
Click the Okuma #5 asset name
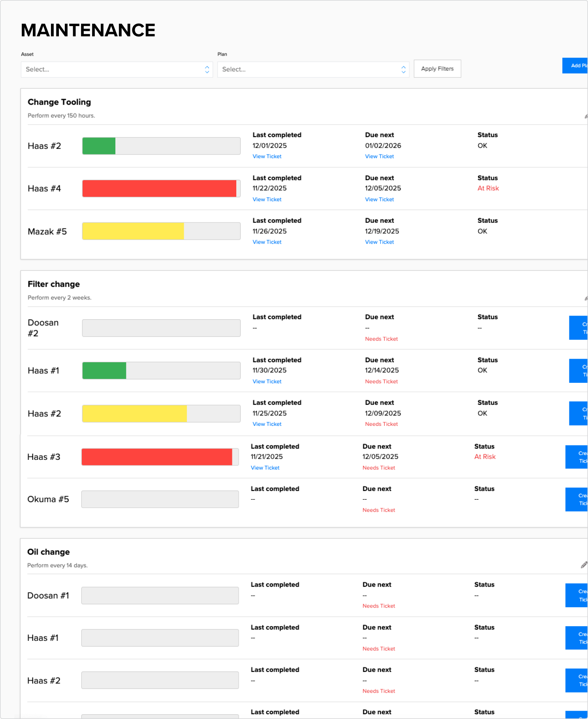[x=48, y=499]
